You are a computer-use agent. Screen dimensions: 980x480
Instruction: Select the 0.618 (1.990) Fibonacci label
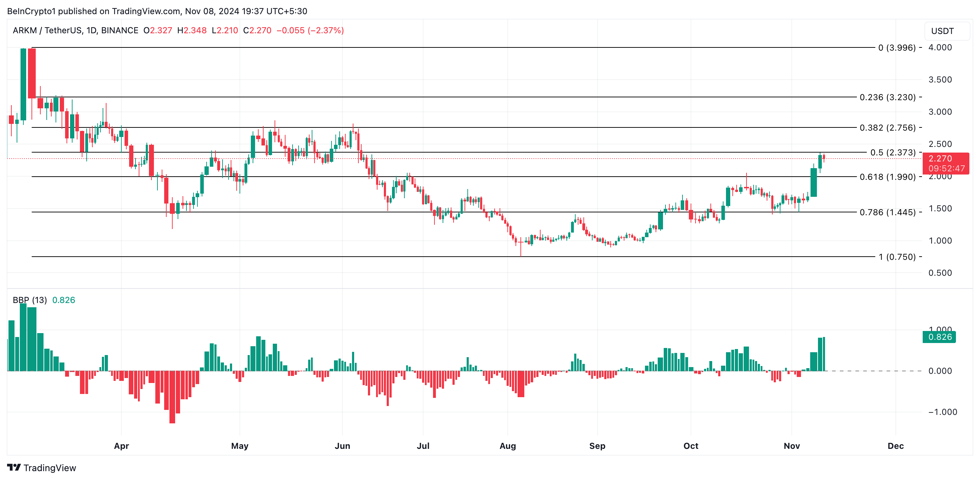coord(887,177)
